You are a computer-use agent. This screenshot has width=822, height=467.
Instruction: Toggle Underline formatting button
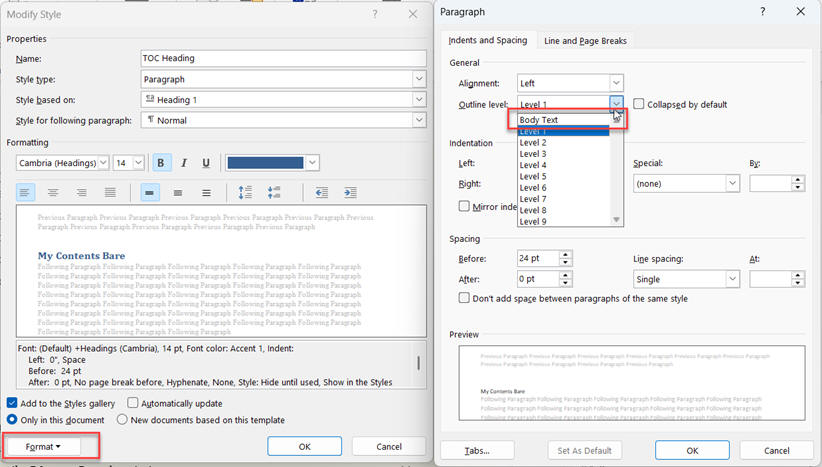point(206,163)
